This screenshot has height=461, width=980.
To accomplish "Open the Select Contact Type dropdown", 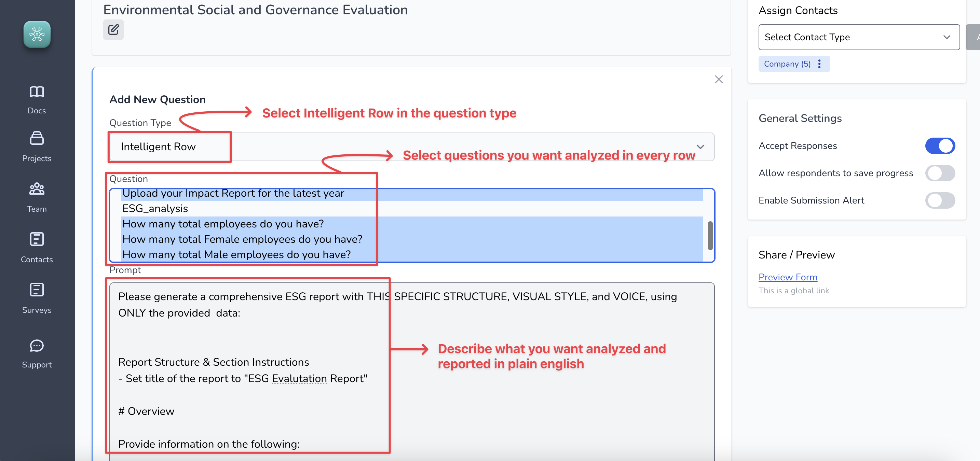I will 859,37.
